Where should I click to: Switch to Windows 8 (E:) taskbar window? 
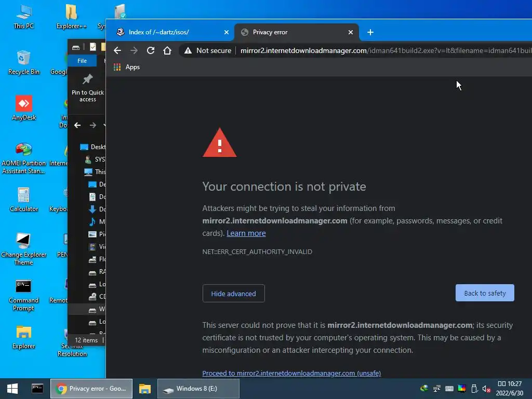click(198, 389)
